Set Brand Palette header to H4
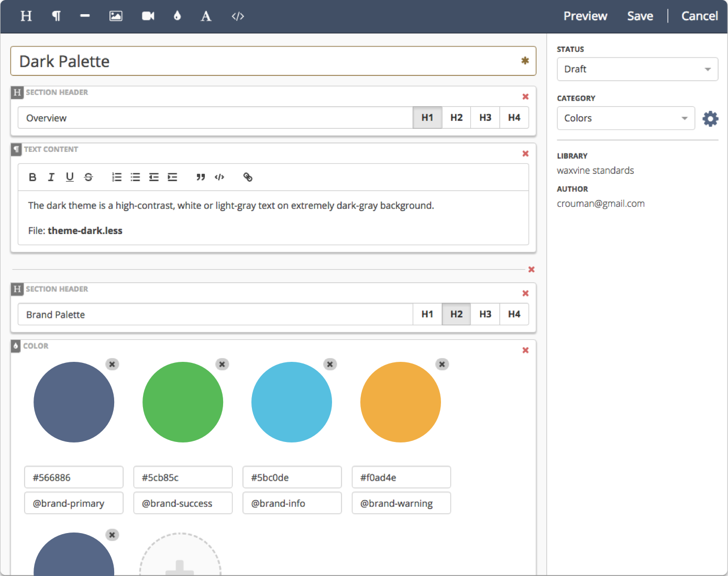 tap(514, 314)
